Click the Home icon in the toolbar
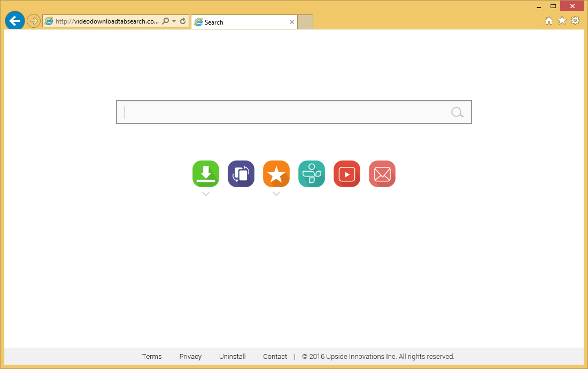Viewport: 588px width, 369px height. pos(549,21)
